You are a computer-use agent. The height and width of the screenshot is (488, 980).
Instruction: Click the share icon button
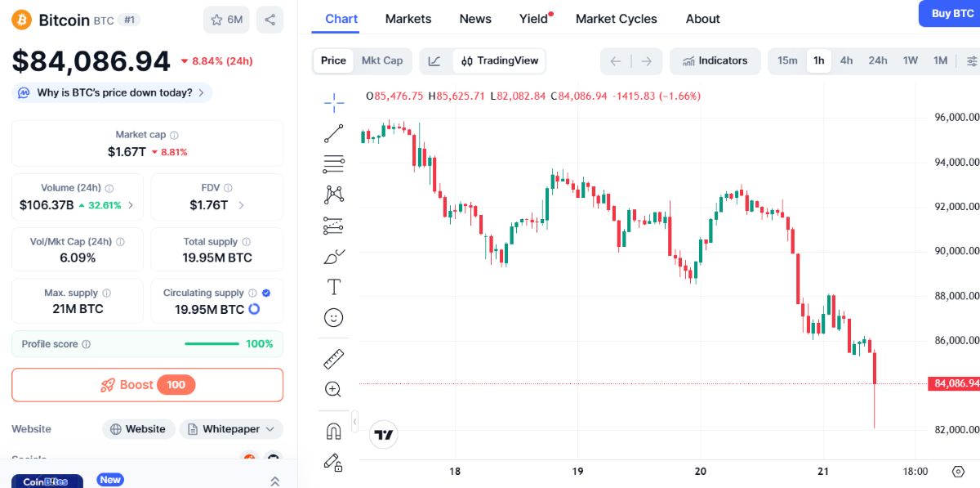point(269,20)
